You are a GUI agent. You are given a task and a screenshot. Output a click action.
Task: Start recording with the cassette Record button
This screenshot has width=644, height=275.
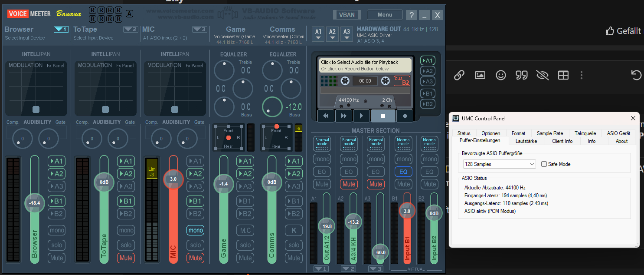pos(405,116)
